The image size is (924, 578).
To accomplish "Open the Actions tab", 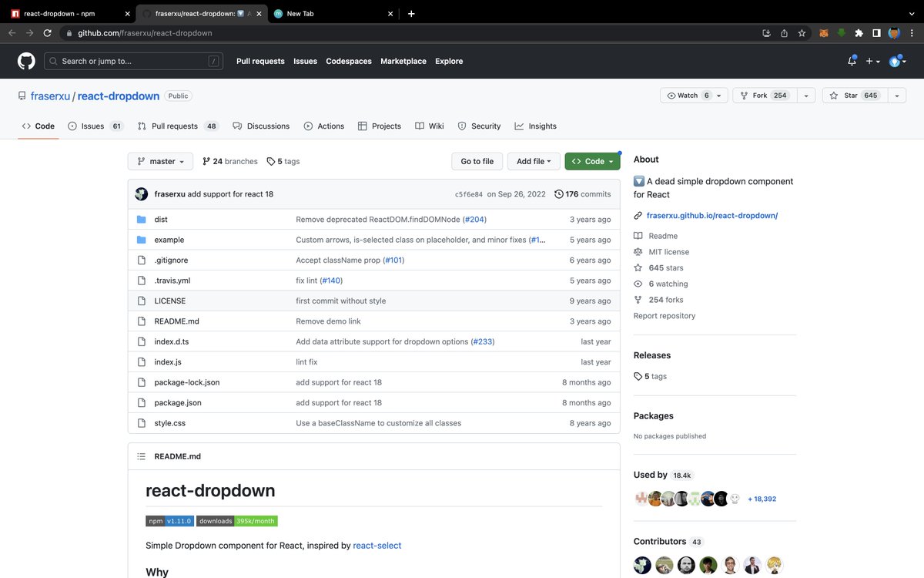I will click(x=324, y=126).
